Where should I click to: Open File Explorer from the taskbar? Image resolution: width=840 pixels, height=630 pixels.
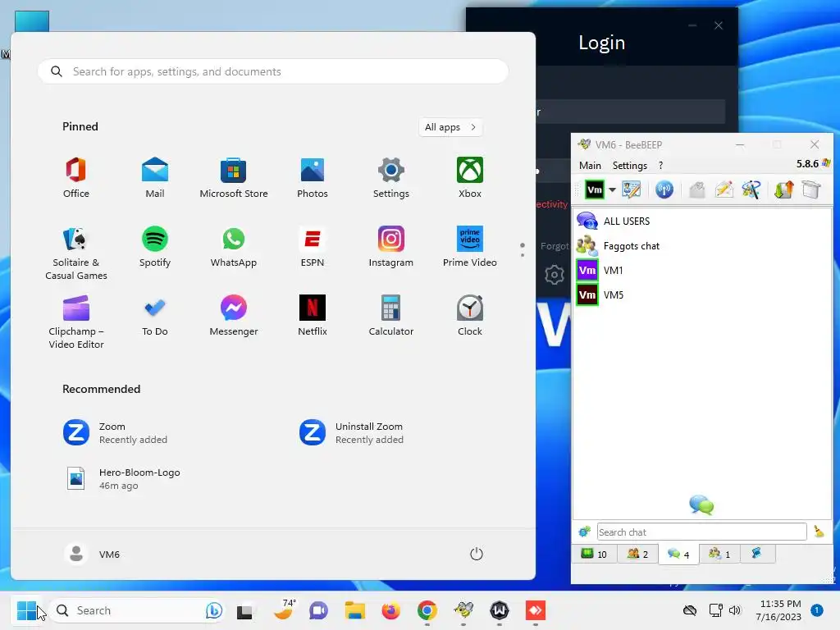354,610
